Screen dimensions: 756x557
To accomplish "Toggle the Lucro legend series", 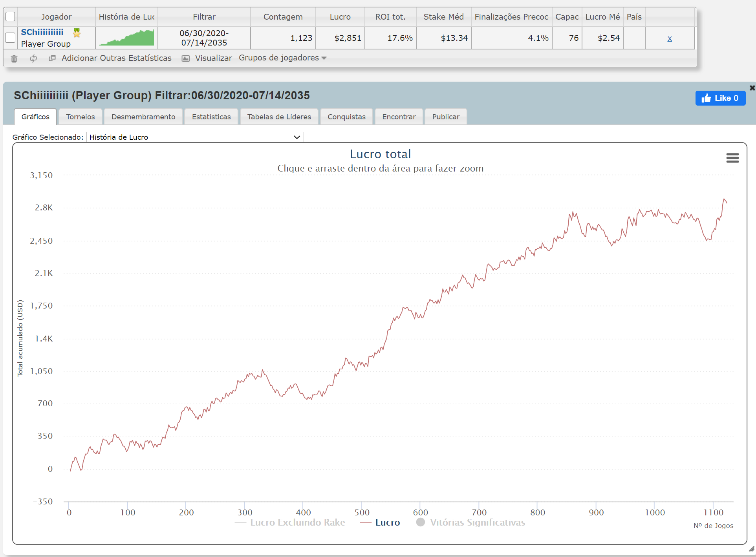I will (380, 522).
